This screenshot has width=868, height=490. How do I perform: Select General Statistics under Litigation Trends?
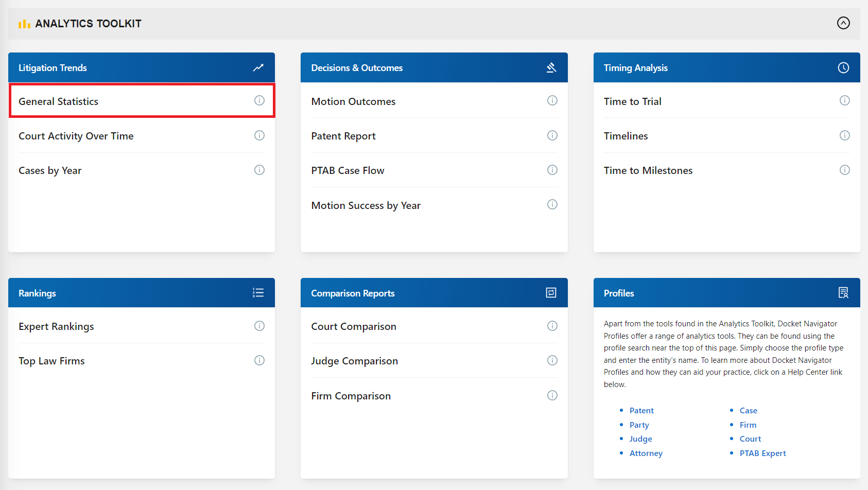[x=58, y=101]
